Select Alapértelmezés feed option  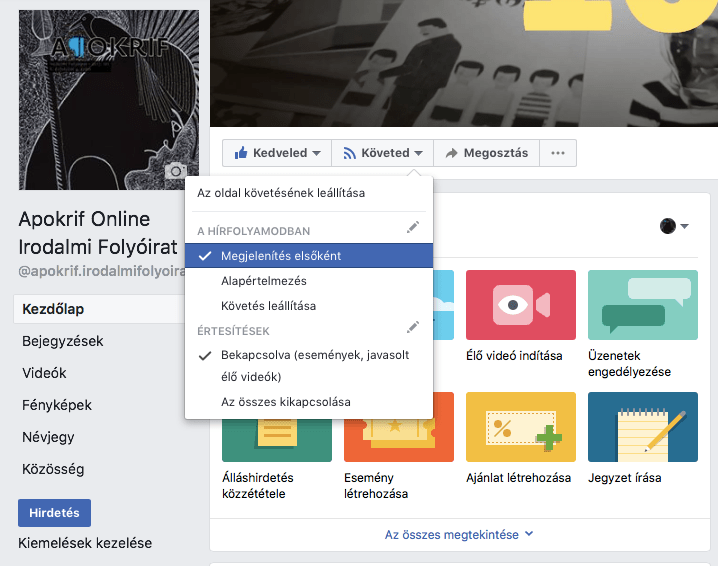point(309,281)
